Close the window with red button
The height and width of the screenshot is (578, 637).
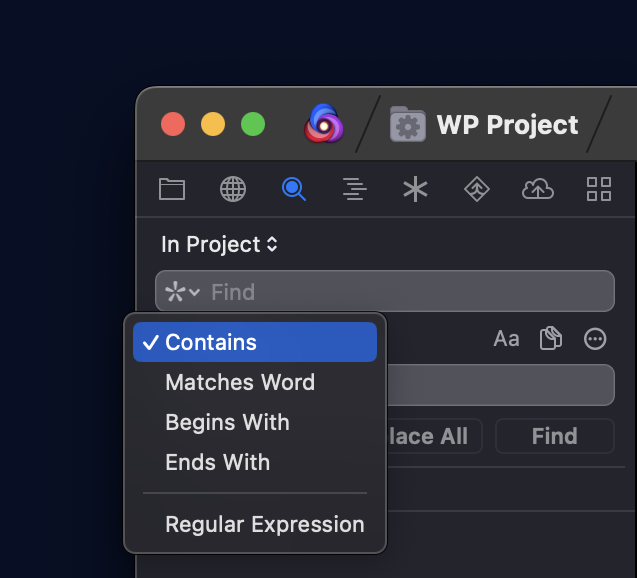click(x=173, y=124)
